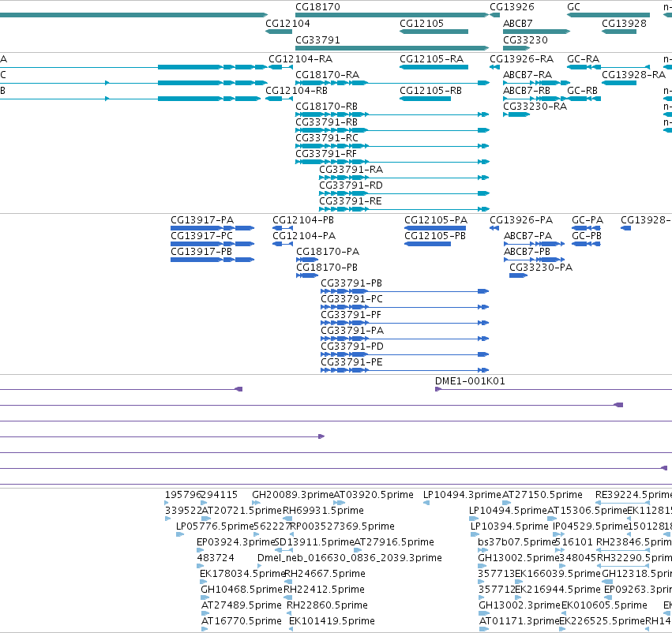Select protein ABCB7-PA label

(x=528, y=236)
